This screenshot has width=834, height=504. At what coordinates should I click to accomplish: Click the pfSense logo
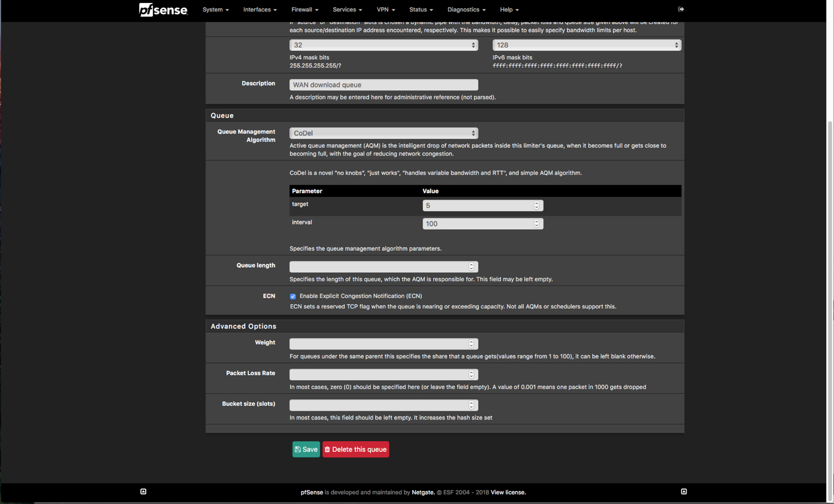click(163, 10)
